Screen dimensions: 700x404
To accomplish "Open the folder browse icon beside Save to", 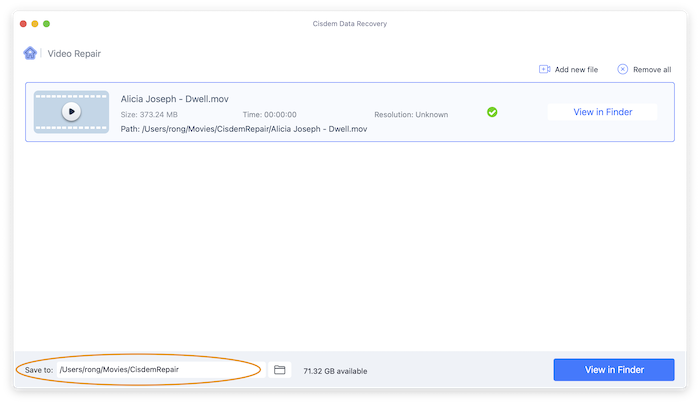I will click(x=280, y=370).
